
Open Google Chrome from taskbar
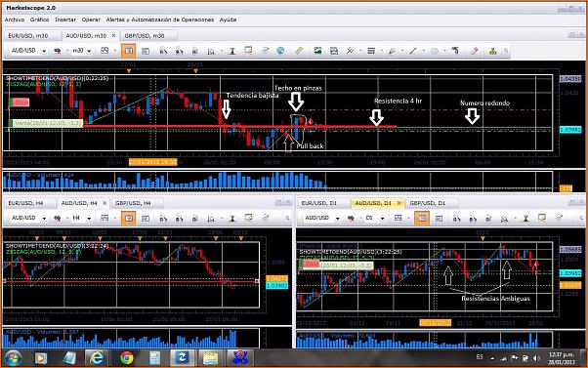click(126, 358)
